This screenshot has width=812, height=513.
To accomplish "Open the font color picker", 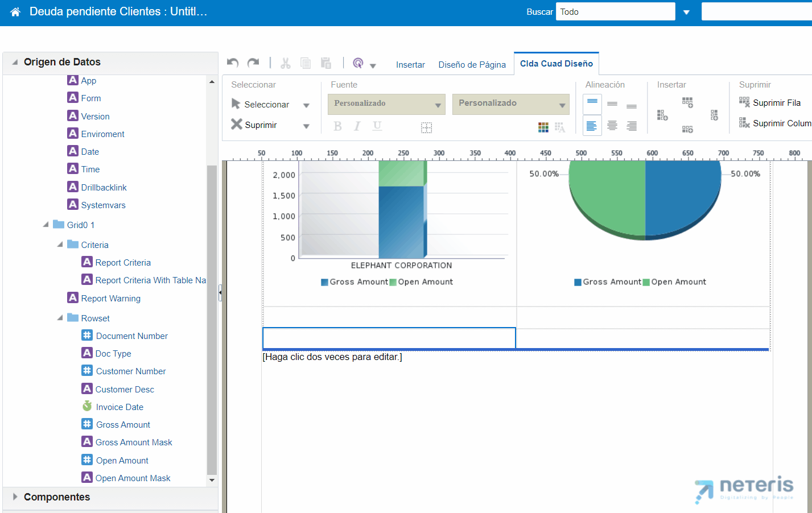I will tap(560, 127).
